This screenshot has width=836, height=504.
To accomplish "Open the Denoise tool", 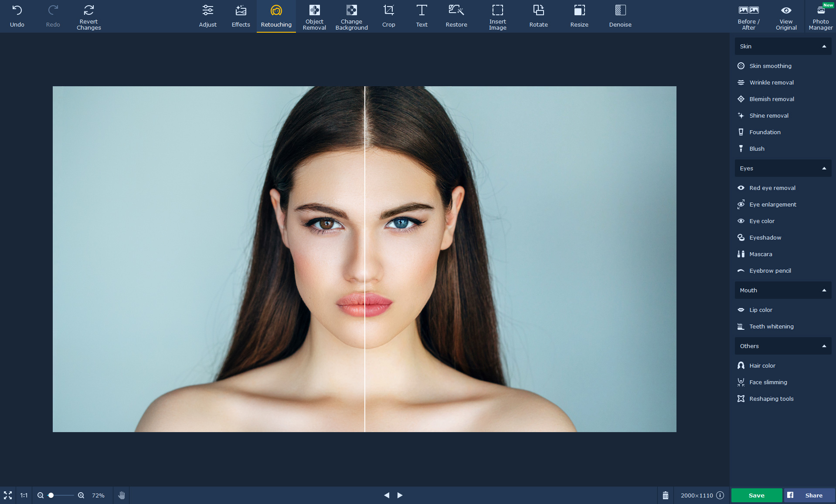I will [620, 16].
